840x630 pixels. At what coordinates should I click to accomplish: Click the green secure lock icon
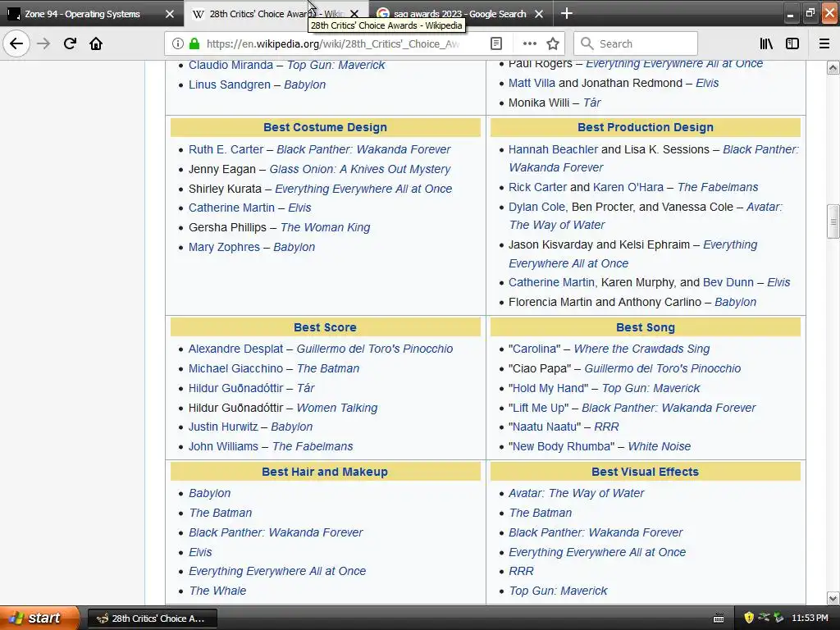[194, 43]
